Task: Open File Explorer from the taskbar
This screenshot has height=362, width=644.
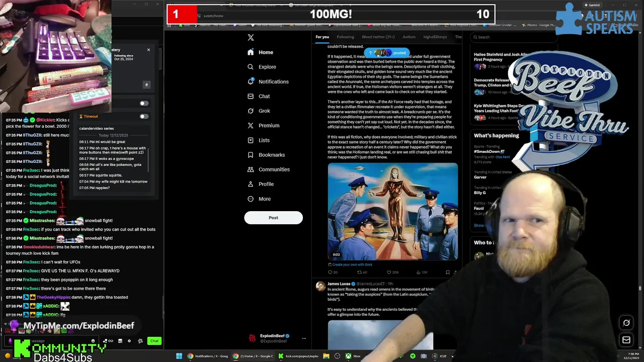Action: pyautogui.click(x=326, y=356)
